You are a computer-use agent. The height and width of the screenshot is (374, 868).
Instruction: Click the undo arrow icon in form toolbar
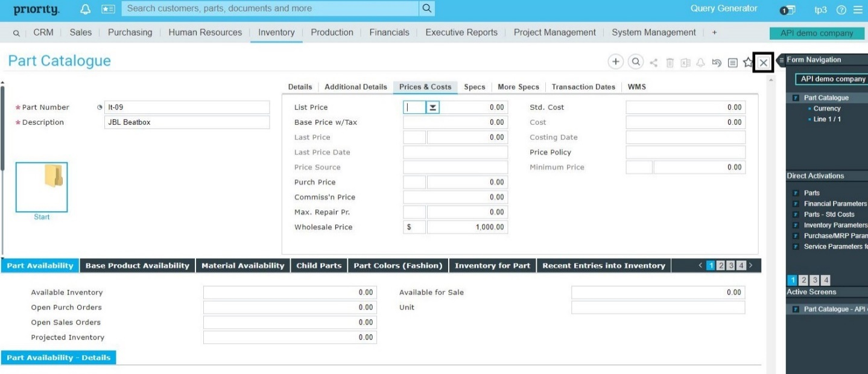point(717,62)
